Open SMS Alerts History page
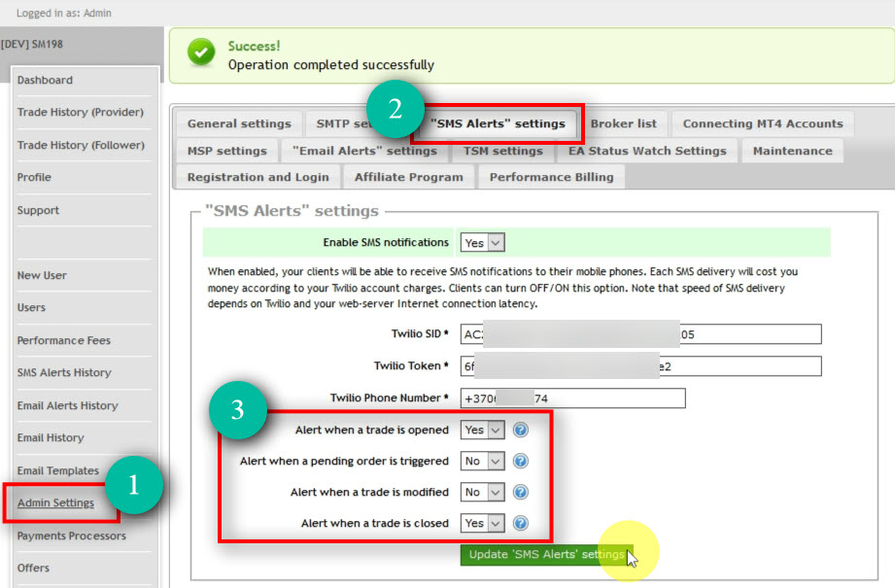This screenshot has width=895, height=588. [x=64, y=372]
